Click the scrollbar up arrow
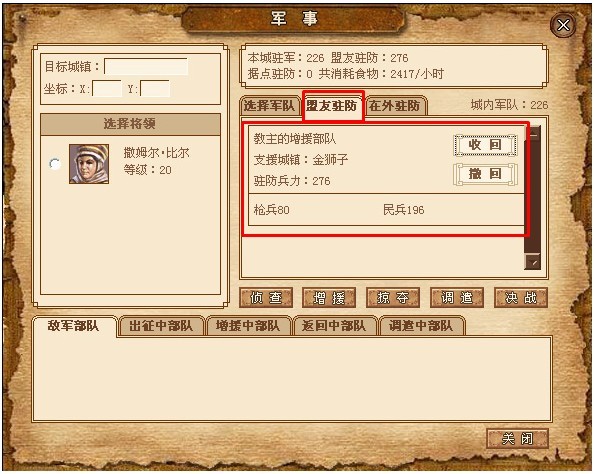This screenshot has height=474, width=594. [533, 133]
